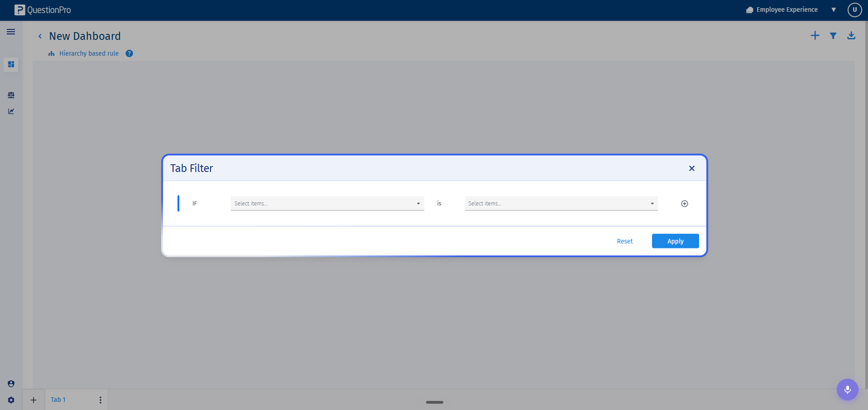Open the second Select items dropdown after is
Screen dimensions: 868x410
click(561, 204)
